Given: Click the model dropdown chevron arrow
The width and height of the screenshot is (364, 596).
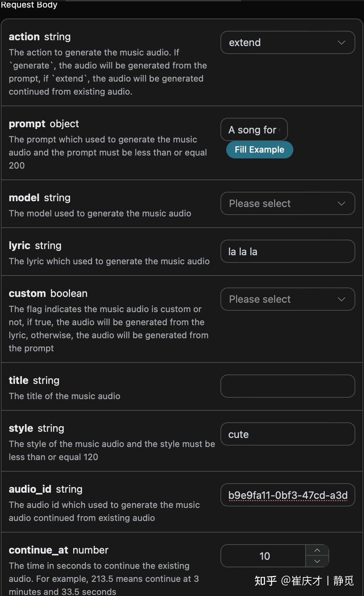Looking at the screenshot, I should coord(341,203).
